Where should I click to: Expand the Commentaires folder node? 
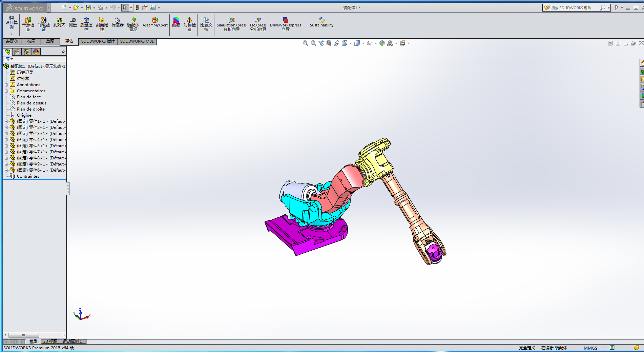(x=6, y=91)
